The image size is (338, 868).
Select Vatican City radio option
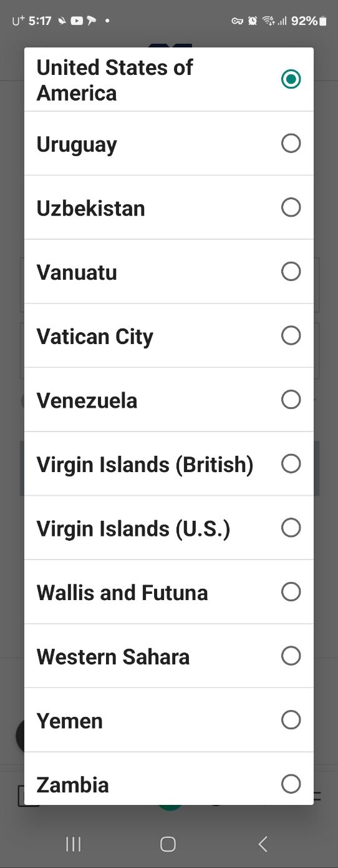coord(291,335)
